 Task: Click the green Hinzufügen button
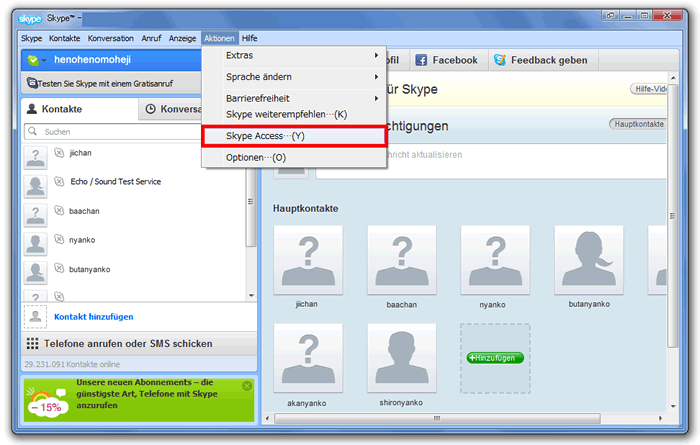pyautogui.click(x=495, y=358)
